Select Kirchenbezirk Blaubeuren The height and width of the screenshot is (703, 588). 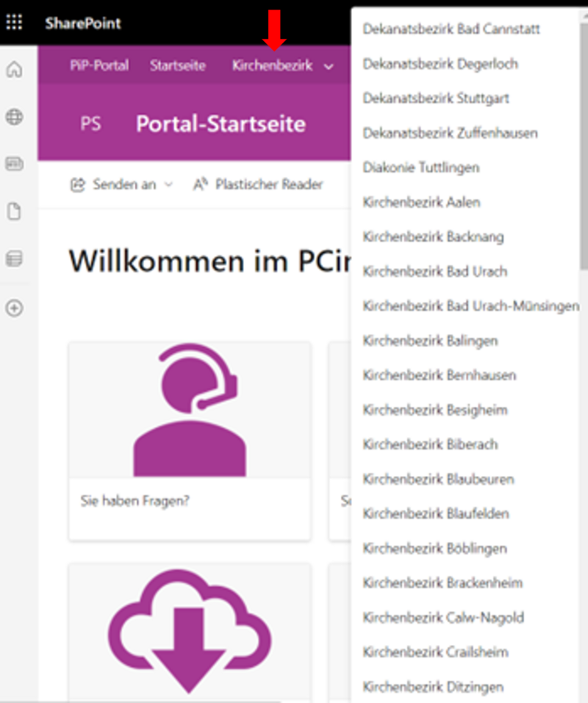[x=438, y=479]
